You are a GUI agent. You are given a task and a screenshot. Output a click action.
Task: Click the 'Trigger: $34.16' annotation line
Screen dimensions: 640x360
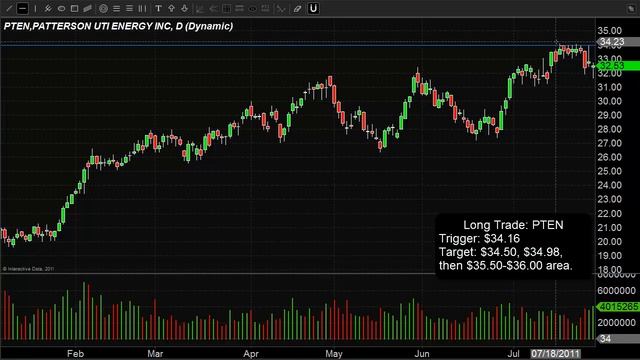(x=479, y=238)
